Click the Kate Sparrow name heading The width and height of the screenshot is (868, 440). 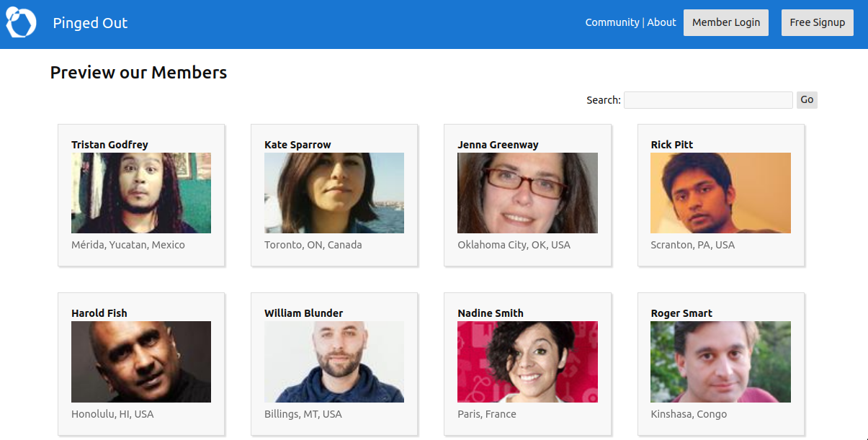click(x=297, y=145)
